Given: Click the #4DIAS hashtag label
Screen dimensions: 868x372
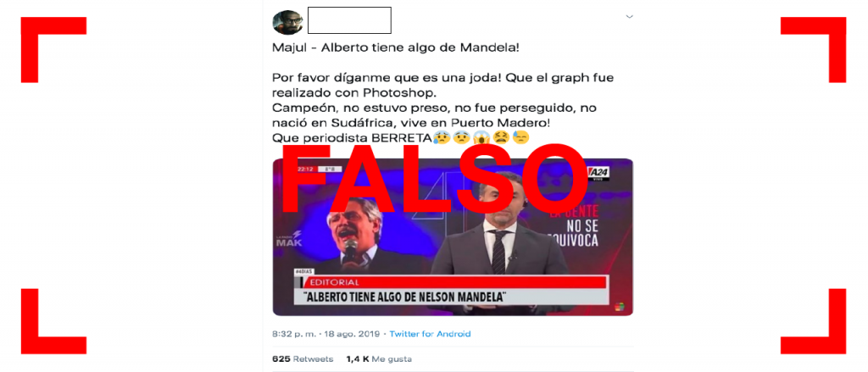Looking at the screenshot, I should [x=305, y=272].
